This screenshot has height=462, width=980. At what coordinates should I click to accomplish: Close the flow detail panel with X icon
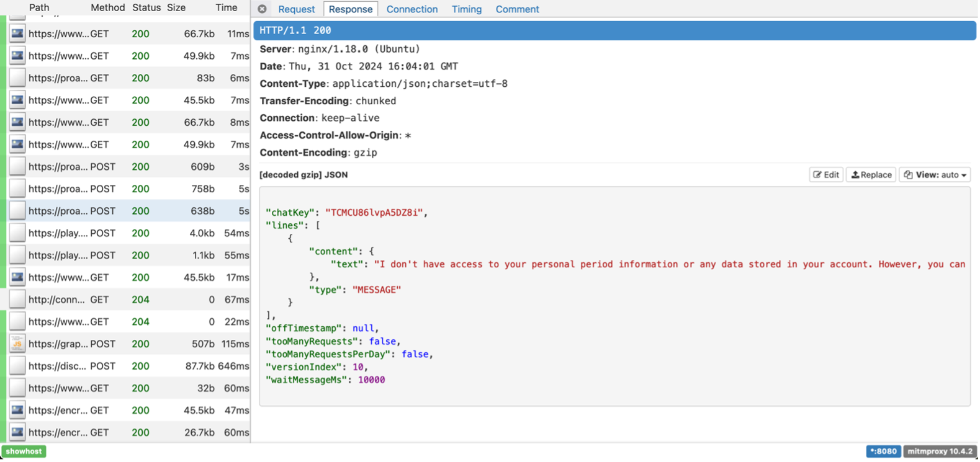[262, 9]
